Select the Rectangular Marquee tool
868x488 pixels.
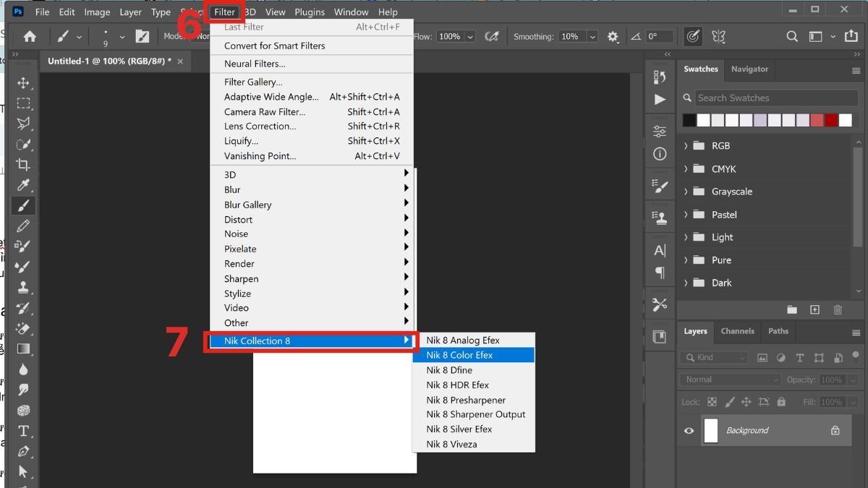click(23, 103)
